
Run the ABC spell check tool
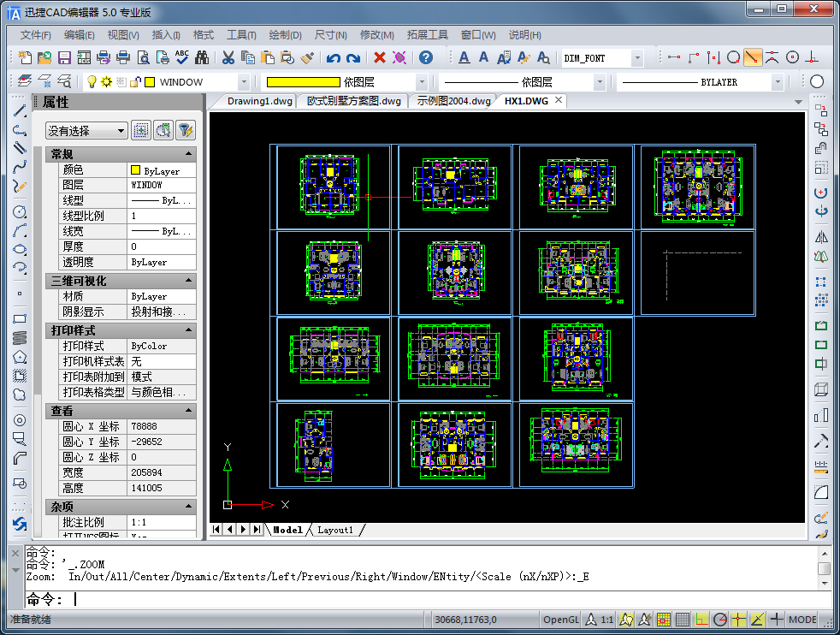[x=182, y=57]
